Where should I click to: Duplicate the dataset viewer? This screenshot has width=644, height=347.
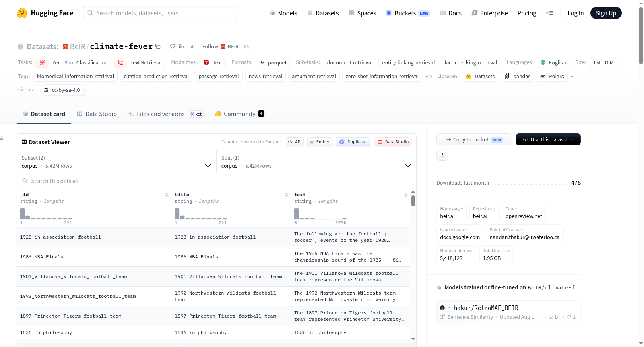(x=353, y=142)
